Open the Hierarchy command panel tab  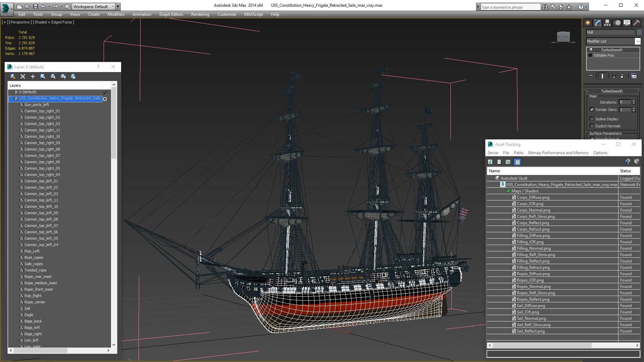click(607, 23)
